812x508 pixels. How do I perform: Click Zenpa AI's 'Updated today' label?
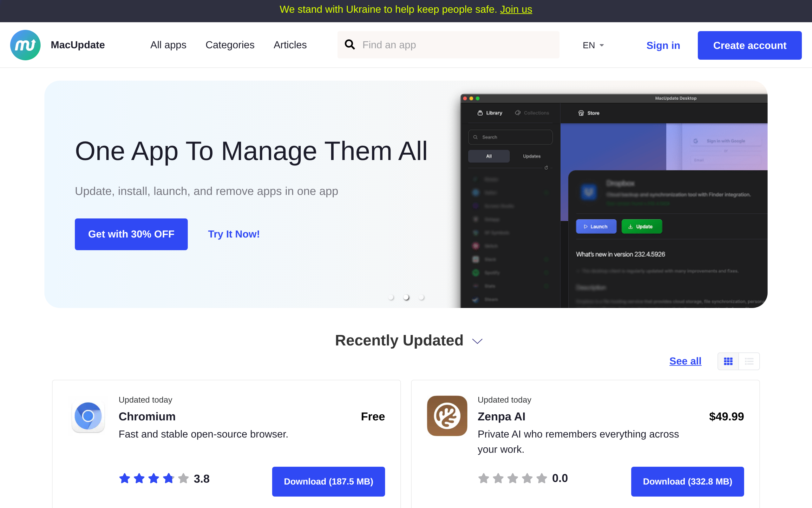click(x=504, y=399)
